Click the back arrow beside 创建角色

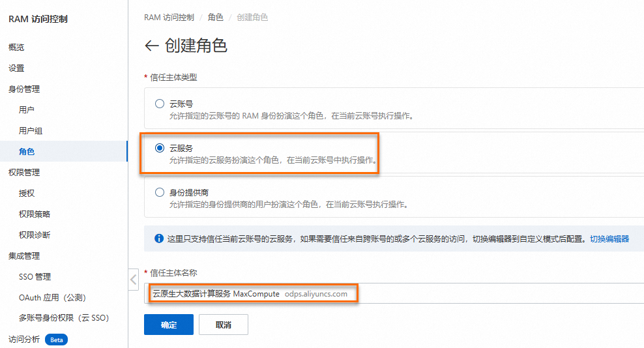(152, 46)
